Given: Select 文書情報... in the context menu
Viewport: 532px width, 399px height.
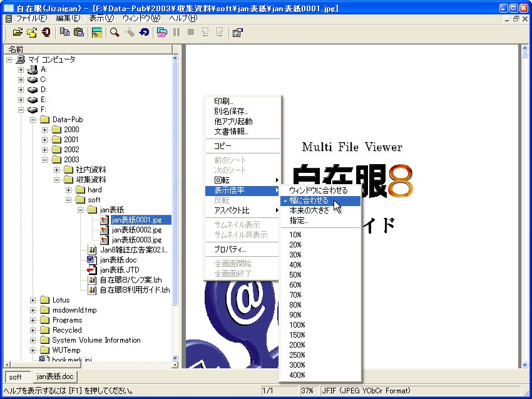Looking at the screenshot, I should pos(243,132).
